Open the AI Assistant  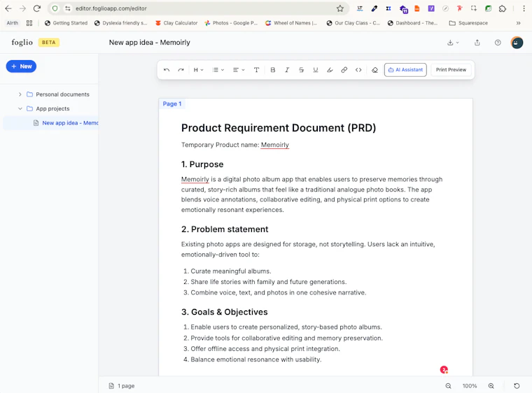click(x=405, y=70)
